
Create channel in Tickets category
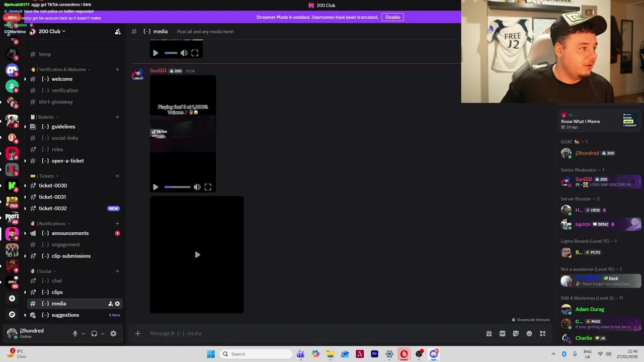click(117, 176)
